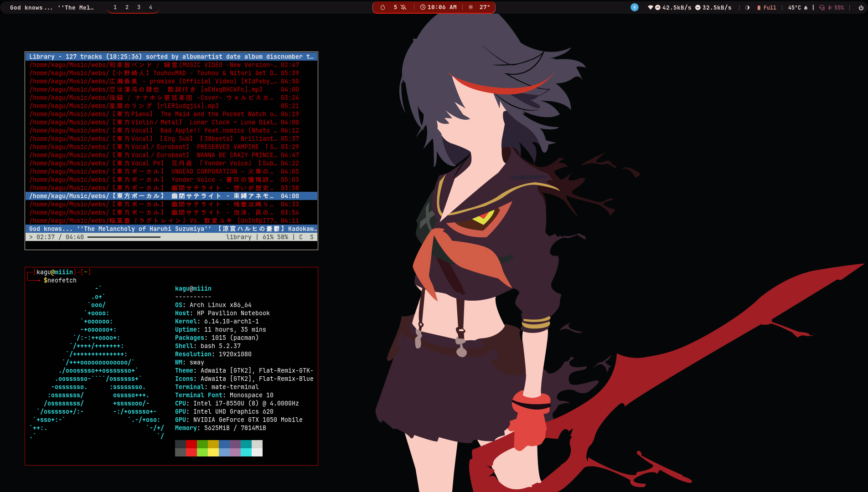868x492 pixels.
Task: Click the Wi-Fi signal icon
Action: (x=650, y=7)
